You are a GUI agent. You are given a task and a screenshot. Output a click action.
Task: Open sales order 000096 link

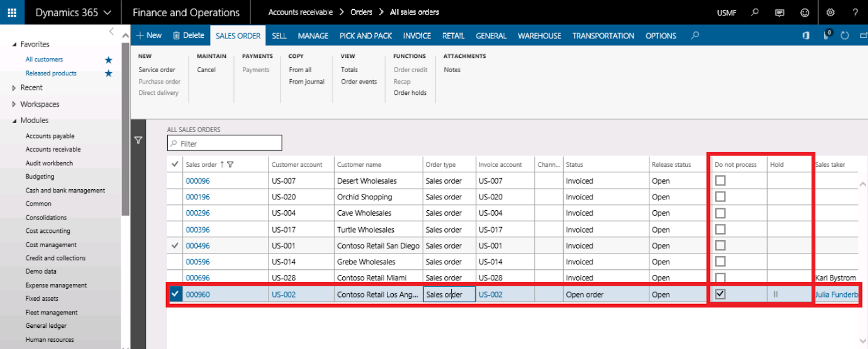pos(197,181)
